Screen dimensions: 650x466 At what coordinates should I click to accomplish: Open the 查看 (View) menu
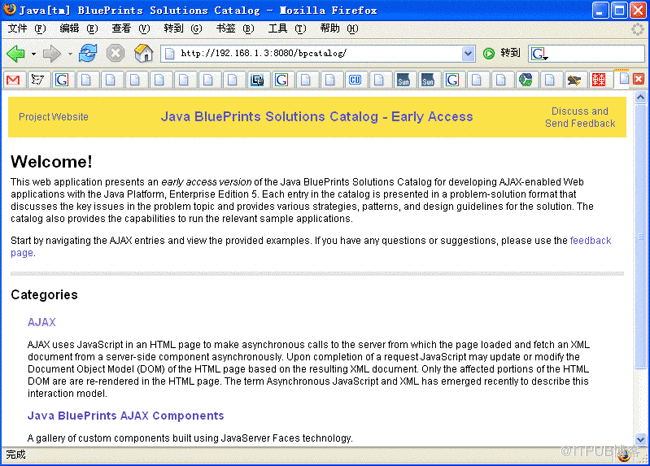point(131,29)
